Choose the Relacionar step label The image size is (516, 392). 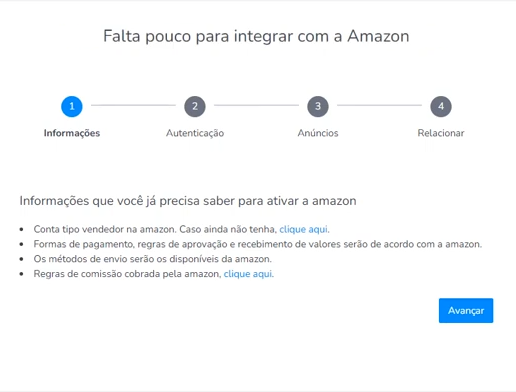tap(441, 133)
